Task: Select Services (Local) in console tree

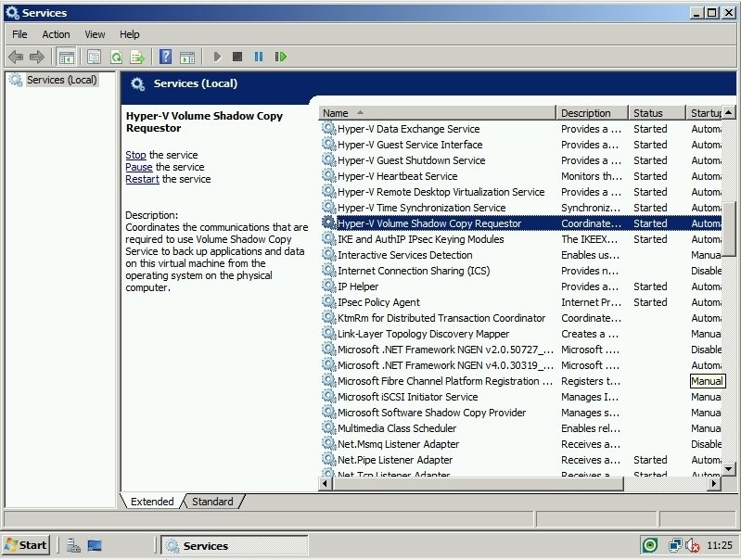Action: point(61,80)
